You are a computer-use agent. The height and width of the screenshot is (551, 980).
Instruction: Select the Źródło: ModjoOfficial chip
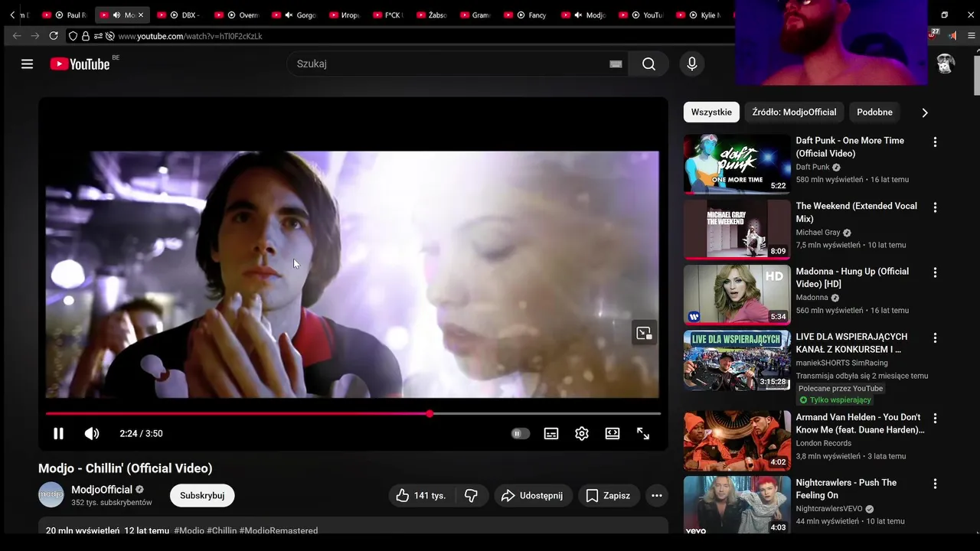(x=794, y=112)
